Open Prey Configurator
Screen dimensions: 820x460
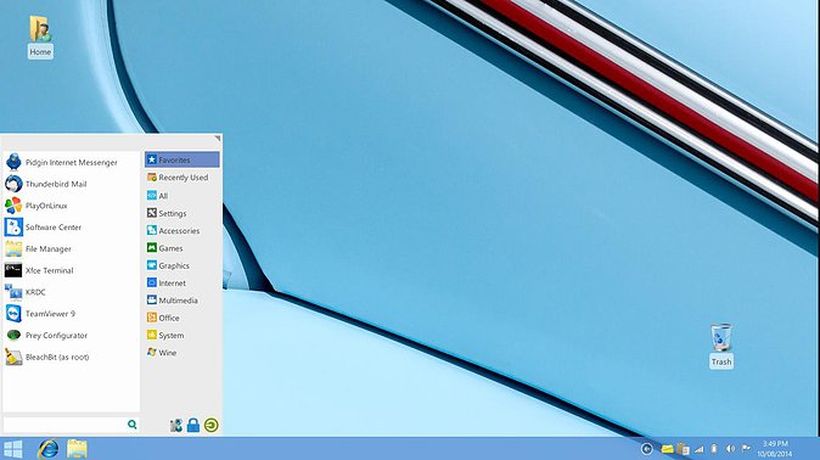click(x=56, y=336)
